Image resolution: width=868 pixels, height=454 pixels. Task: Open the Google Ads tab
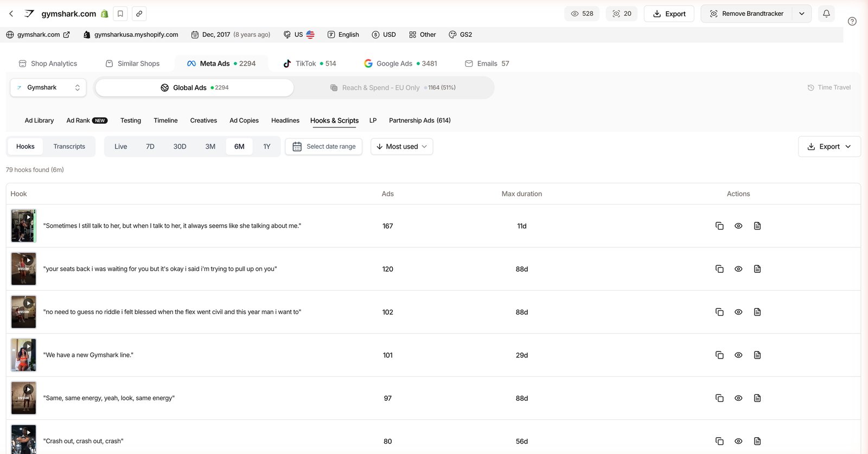[x=400, y=63]
